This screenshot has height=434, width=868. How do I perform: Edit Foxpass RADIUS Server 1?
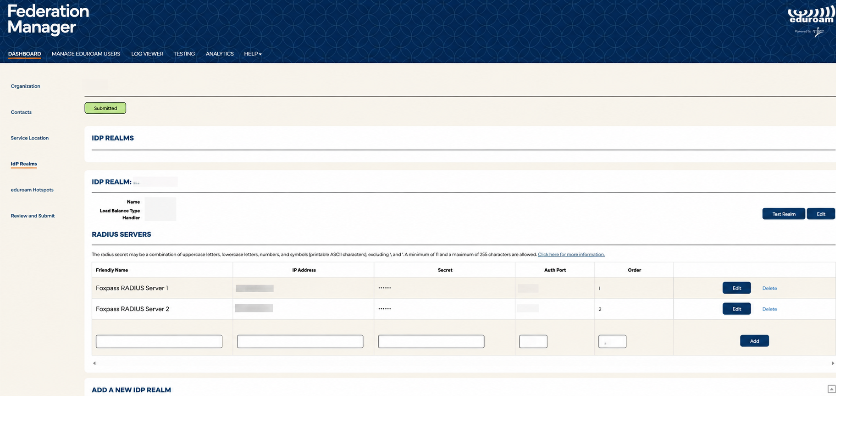pyautogui.click(x=736, y=288)
